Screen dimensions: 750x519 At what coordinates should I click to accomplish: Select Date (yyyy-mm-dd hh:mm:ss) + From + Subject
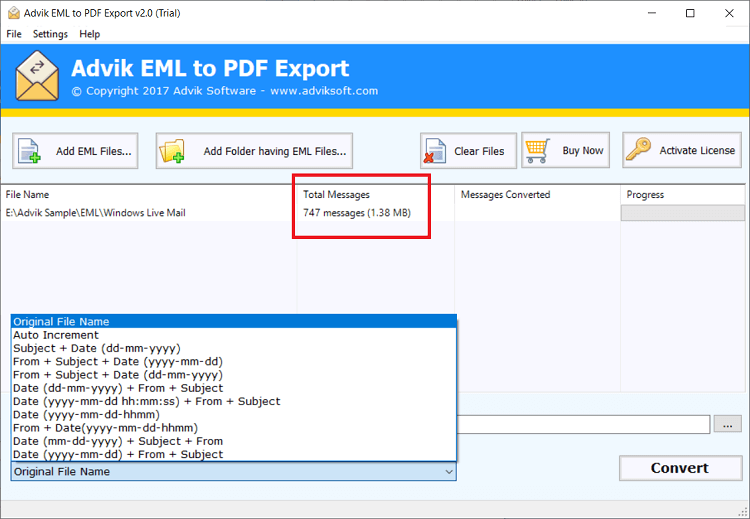pyautogui.click(x=234, y=401)
